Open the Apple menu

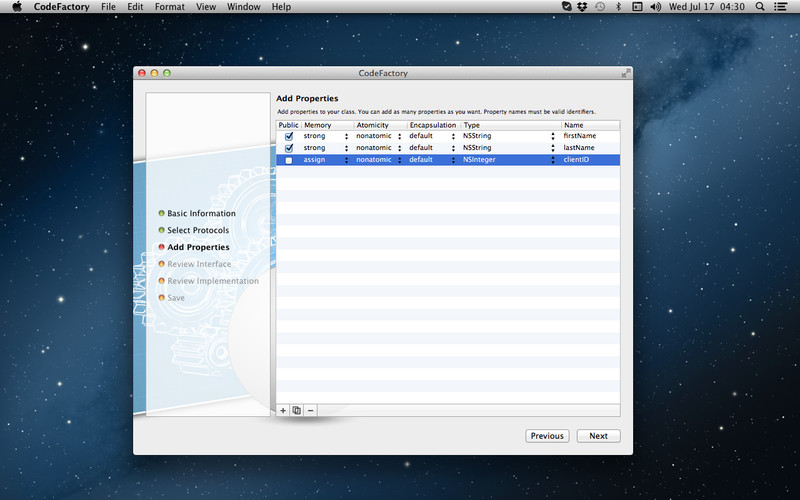click(17, 7)
